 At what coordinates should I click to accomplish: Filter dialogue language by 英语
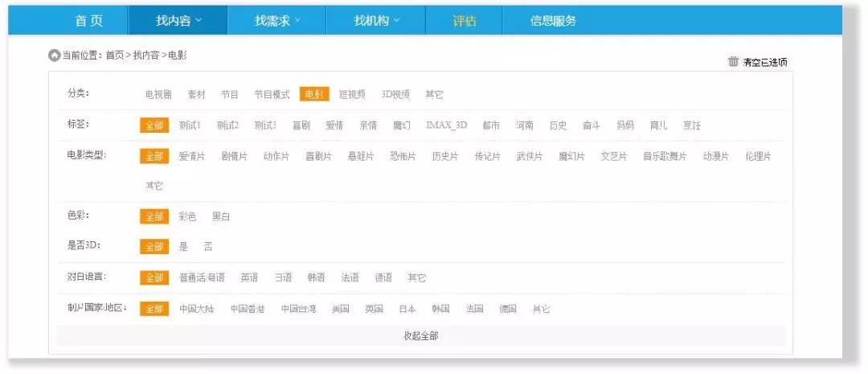(x=249, y=277)
